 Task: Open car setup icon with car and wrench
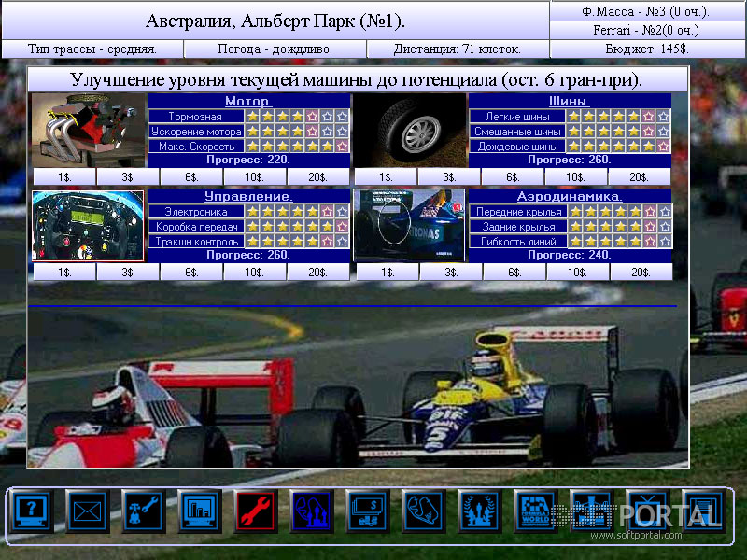[144, 511]
